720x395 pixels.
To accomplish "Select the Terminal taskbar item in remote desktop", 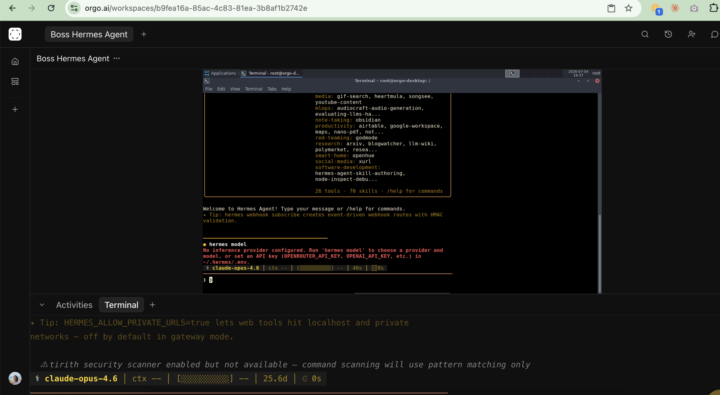I will tap(271, 73).
